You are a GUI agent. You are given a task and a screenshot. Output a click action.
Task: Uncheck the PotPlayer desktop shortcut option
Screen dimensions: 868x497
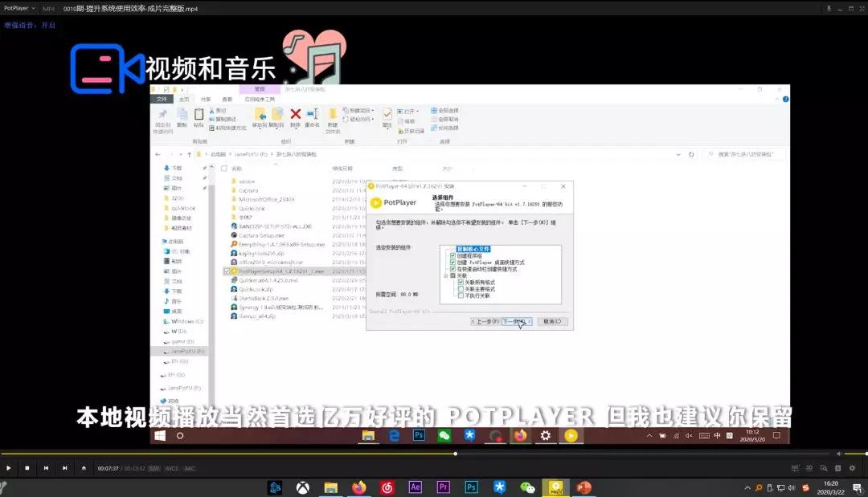452,262
